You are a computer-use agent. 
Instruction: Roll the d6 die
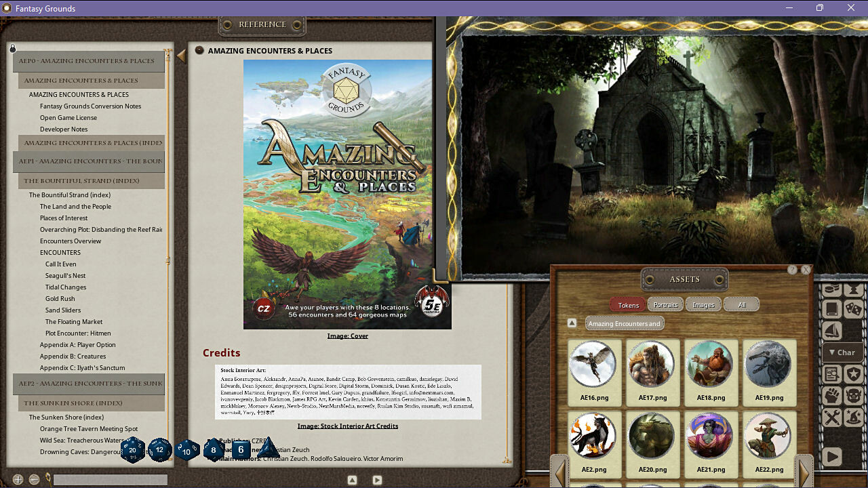(x=240, y=449)
